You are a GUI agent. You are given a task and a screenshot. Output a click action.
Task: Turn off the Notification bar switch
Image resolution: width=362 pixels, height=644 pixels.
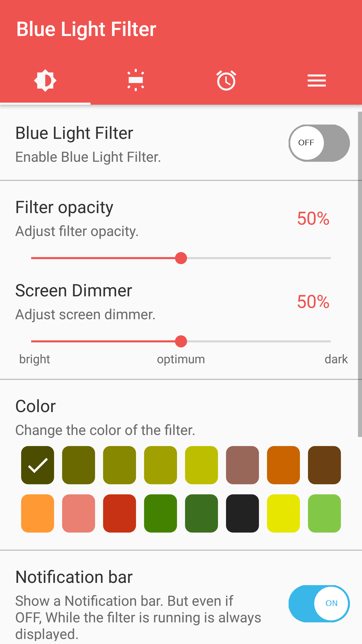point(319,603)
